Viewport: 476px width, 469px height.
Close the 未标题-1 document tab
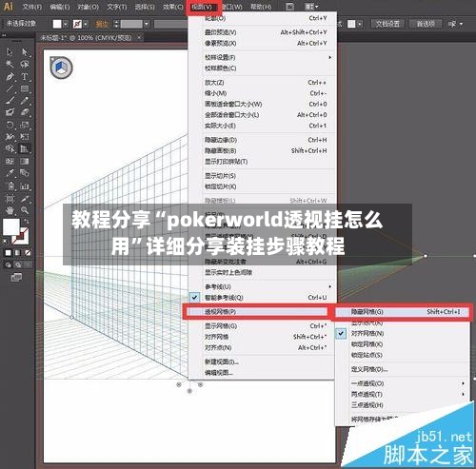pos(139,38)
